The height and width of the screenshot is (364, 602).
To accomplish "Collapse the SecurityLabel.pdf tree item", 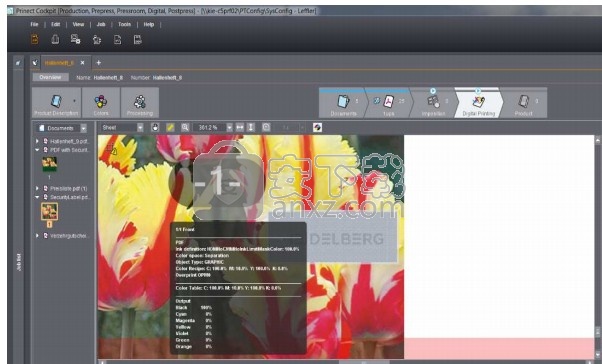I will pos(37,197).
